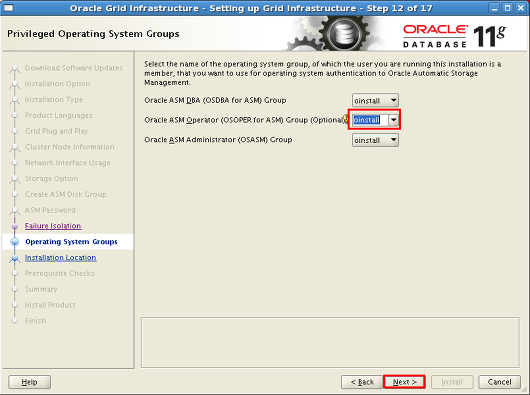Click the Installation Type step text

point(54,99)
